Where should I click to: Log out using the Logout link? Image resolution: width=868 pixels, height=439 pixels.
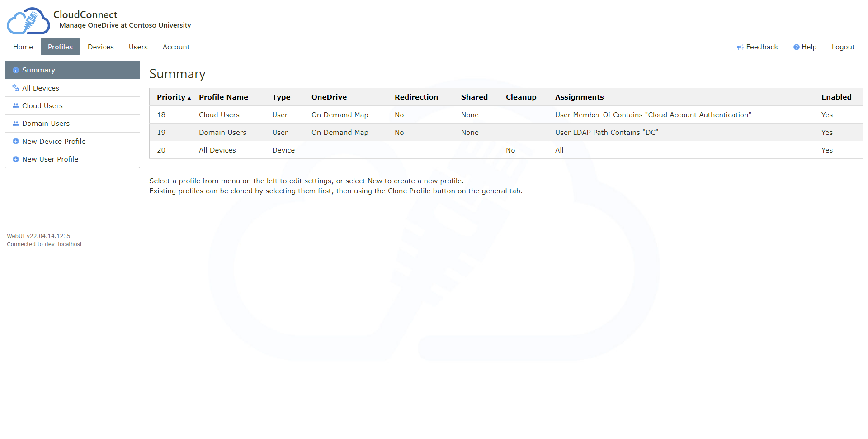(843, 47)
